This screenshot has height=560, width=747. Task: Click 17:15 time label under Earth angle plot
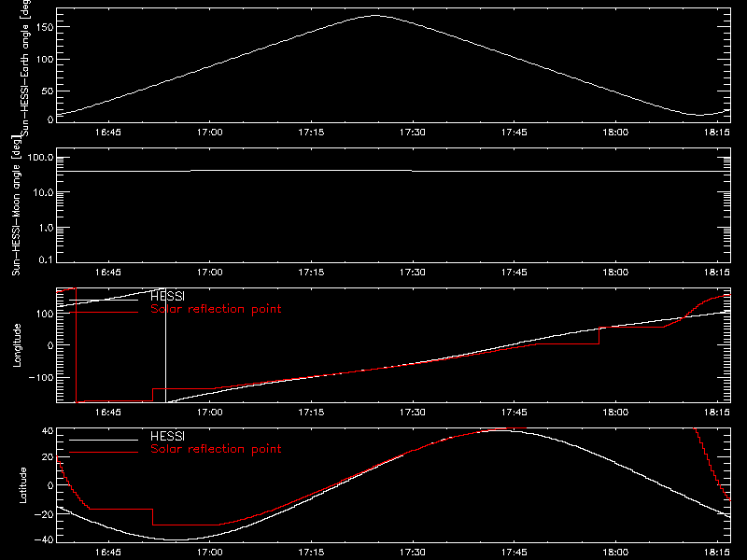[x=311, y=132]
